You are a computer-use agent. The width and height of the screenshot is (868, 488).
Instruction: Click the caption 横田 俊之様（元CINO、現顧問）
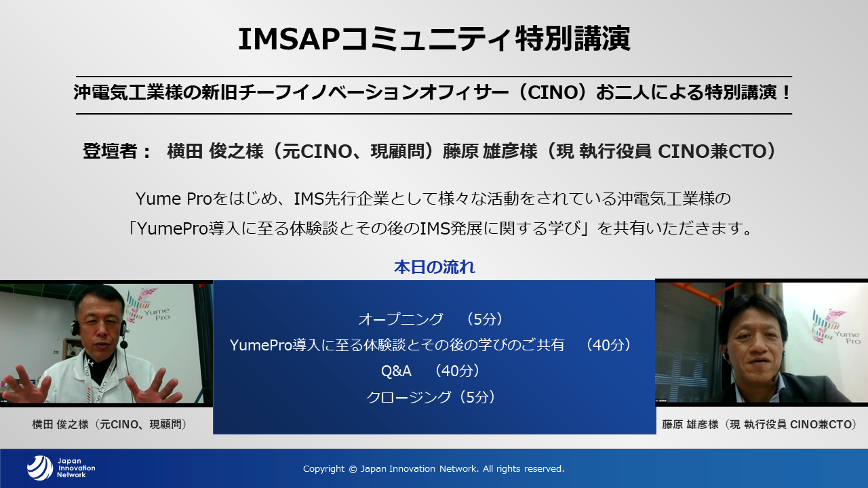click(110, 424)
